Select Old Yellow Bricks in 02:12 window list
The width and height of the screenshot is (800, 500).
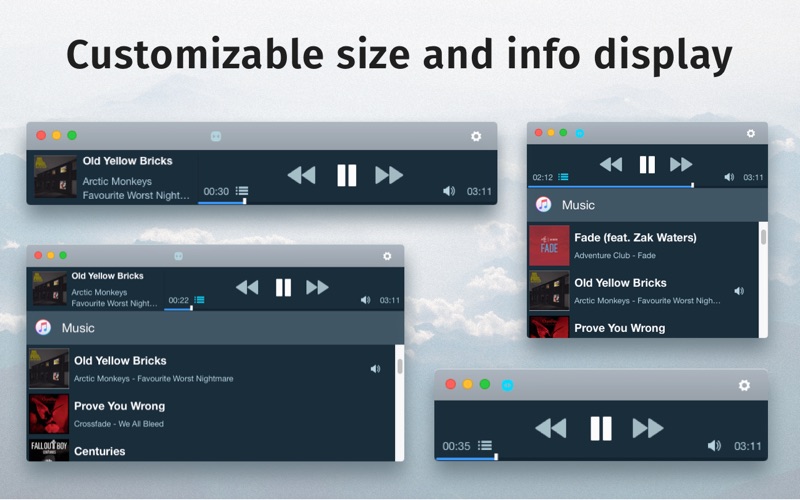643,291
